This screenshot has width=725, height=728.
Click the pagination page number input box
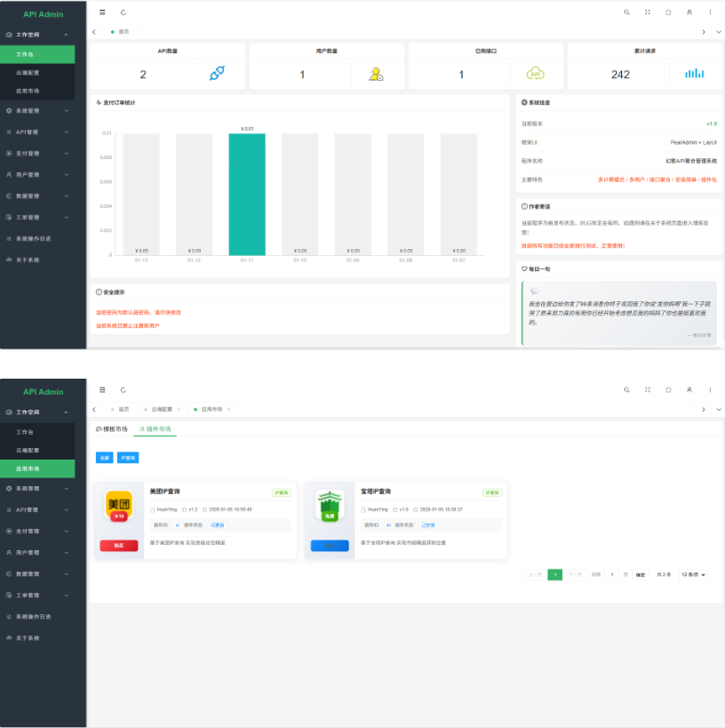[x=612, y=575]
